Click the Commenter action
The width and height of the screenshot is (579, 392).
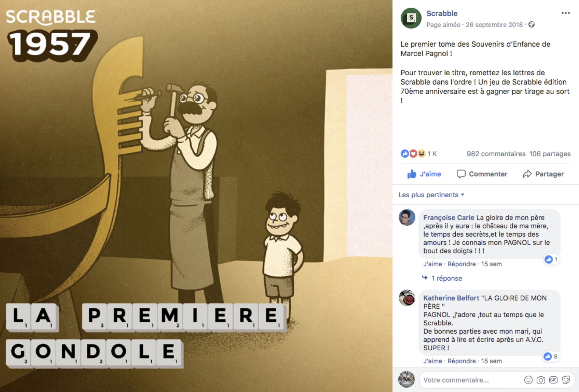[x=482, y=174]
